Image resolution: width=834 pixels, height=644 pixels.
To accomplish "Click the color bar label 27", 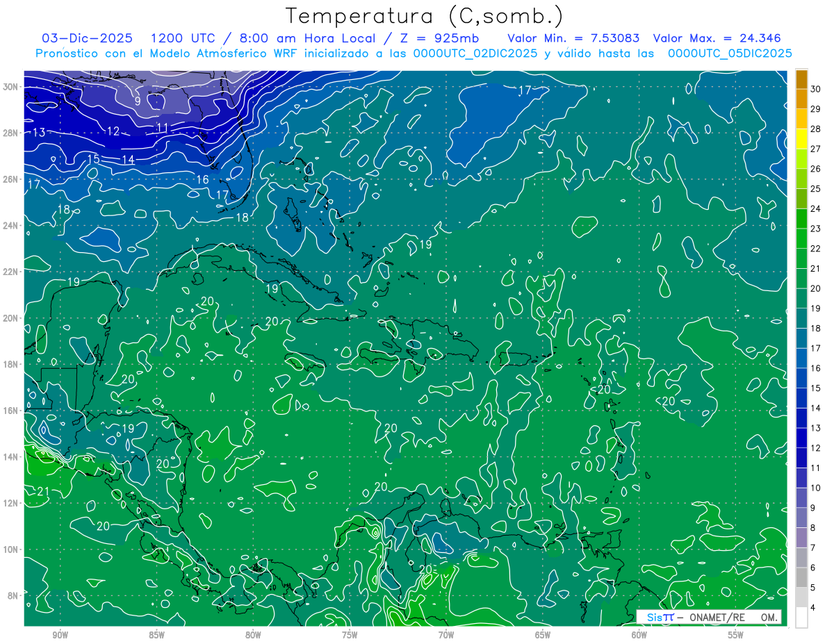I will (x=816, y=149).
